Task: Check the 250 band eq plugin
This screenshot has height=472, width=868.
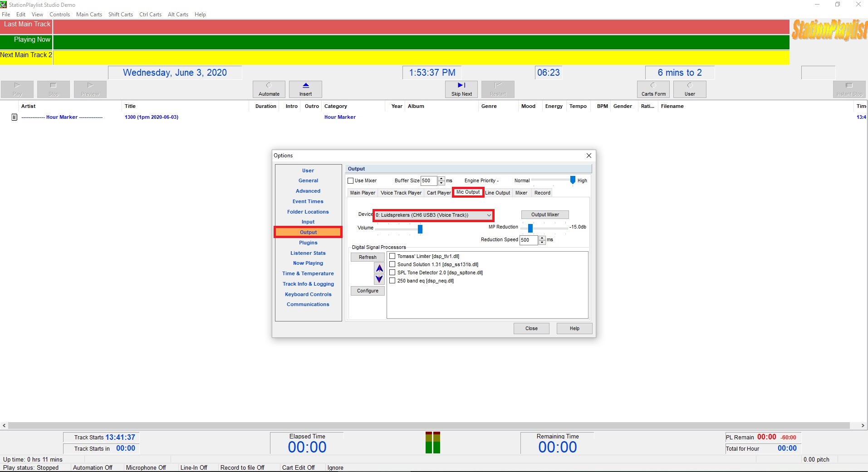Action: 392,281
